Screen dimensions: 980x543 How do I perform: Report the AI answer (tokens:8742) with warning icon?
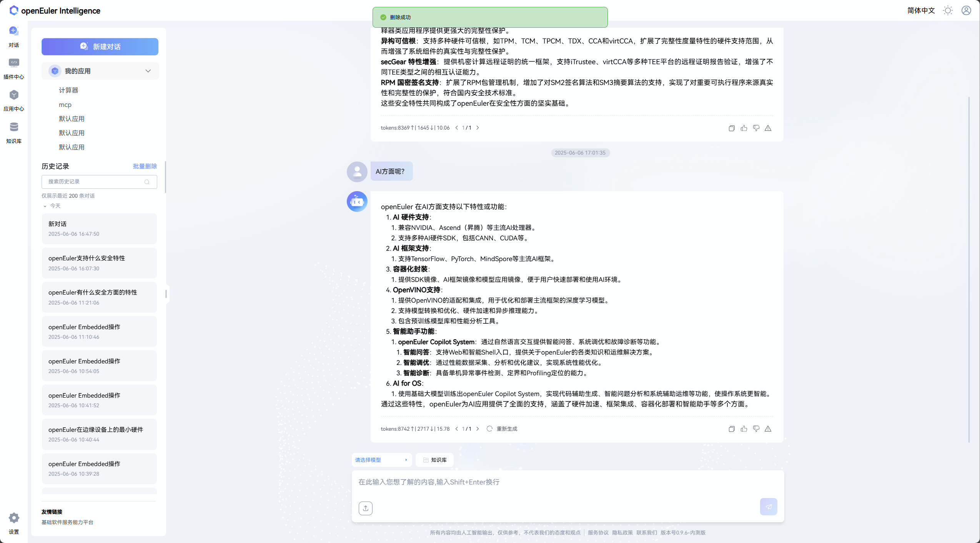click(768, 429)
